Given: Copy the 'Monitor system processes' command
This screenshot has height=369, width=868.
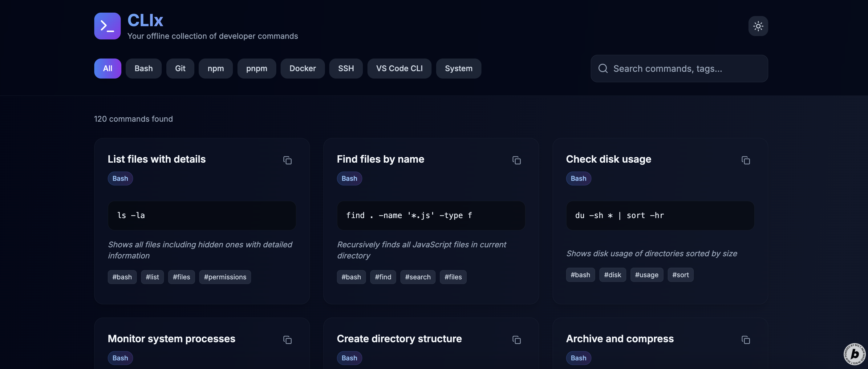Looking at the screenshot, I should (287, 340).
